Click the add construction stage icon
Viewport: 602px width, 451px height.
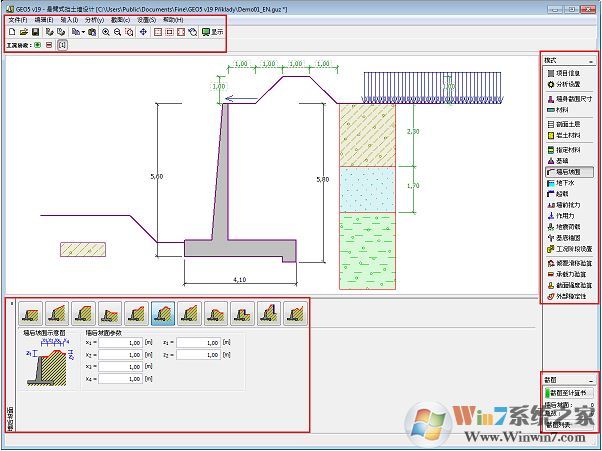click(x=38, y=45)
